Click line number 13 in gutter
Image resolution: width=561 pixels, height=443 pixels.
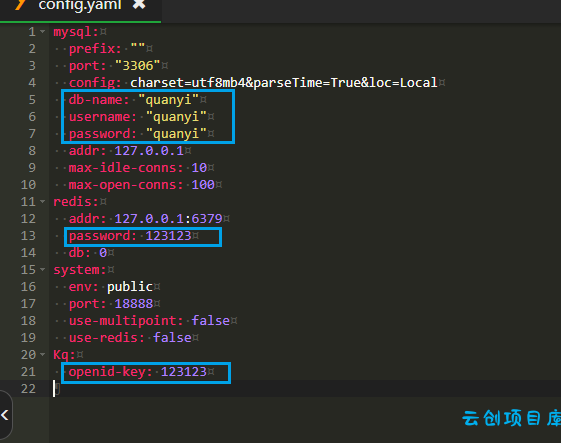[28, 236]
